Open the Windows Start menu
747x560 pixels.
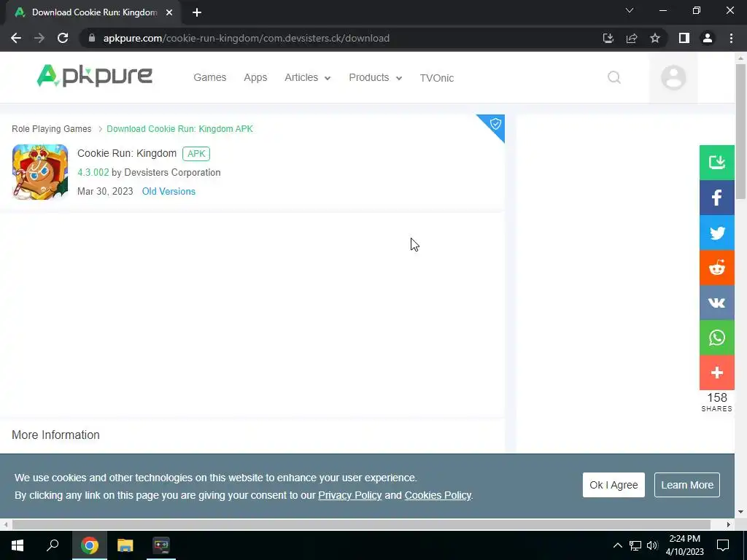(18, 545)
